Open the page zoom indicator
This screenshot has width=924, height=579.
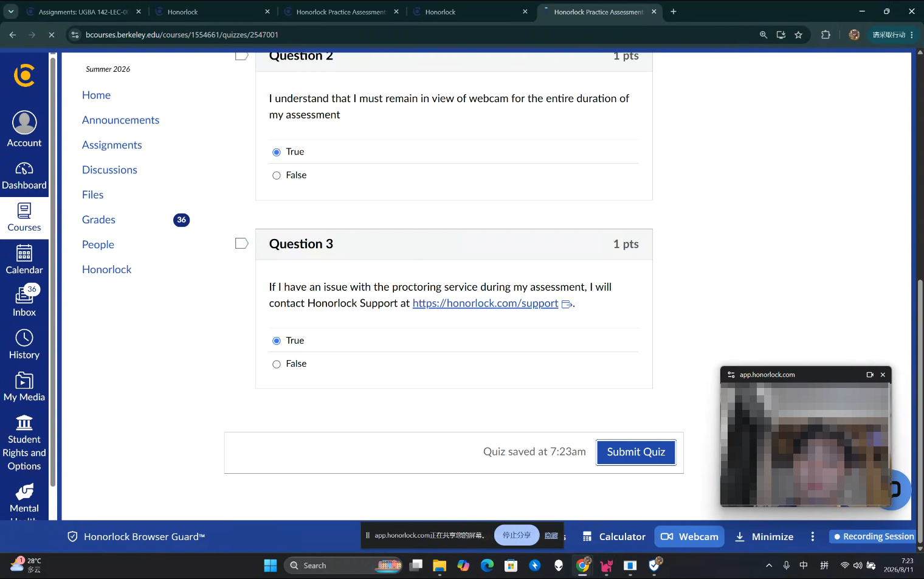[764, 35]
